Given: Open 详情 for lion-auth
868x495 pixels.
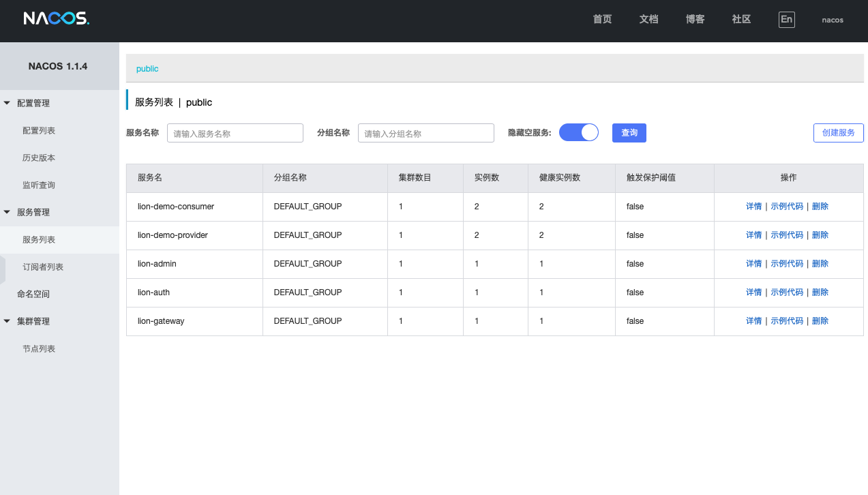Looking at the screenshot, I should (x=753, y=292).
